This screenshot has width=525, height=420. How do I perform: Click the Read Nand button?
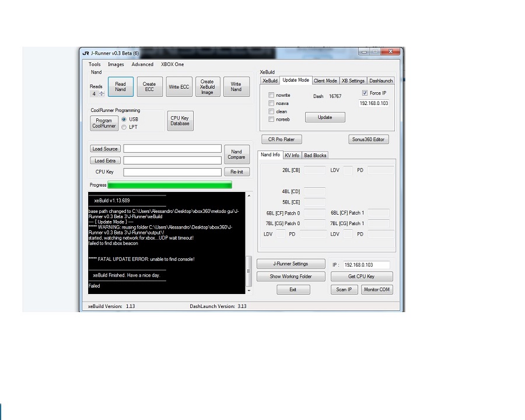(x=121, y=87)
